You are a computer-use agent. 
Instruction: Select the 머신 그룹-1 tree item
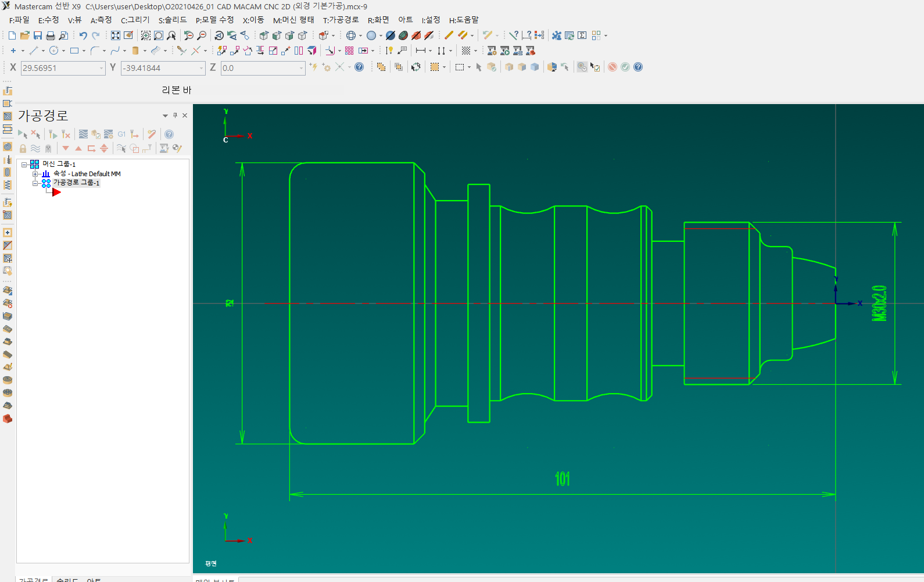coord(59,164)
